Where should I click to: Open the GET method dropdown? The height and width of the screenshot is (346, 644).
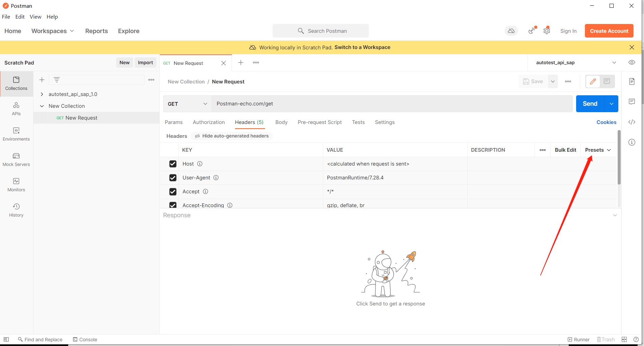pyautogui.click(x=187, y=104)
